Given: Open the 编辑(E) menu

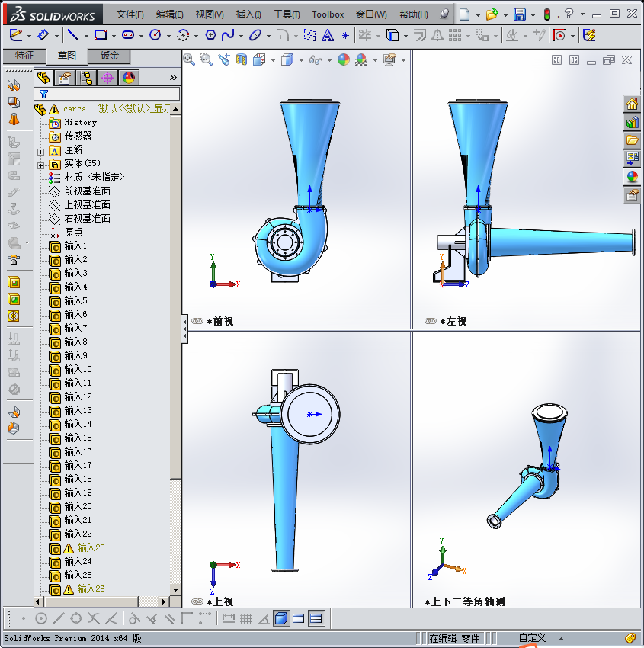Looking at the screenshot, I should click(170, 14).
